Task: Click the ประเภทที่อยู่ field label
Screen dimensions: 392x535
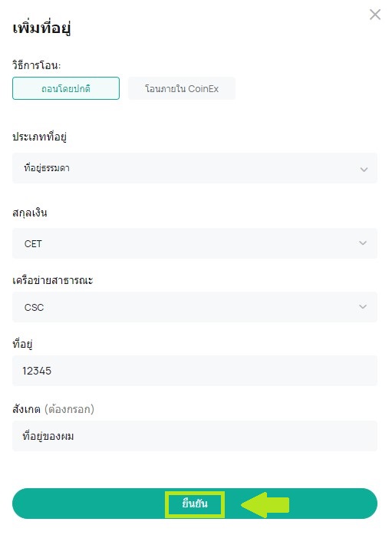Action: coord(40,137)
